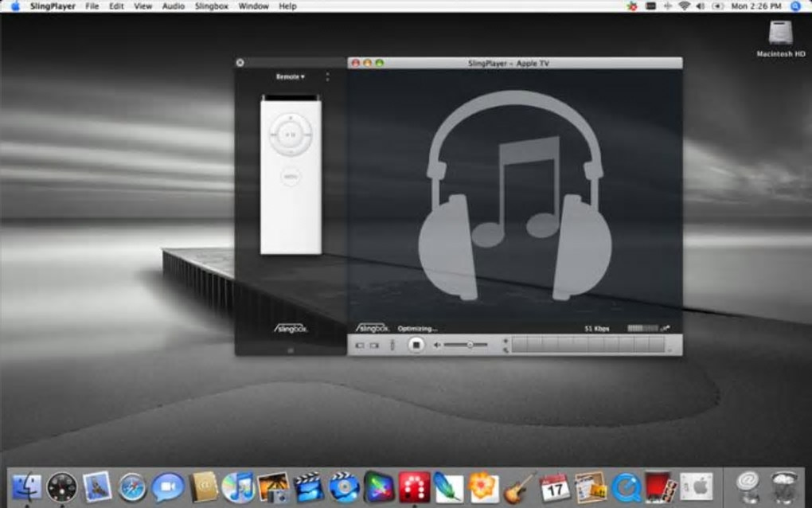Click the Slingbox logo in player status bar
Screen dimensions: 812x508
pyautogui.click(x=373, y=328)
